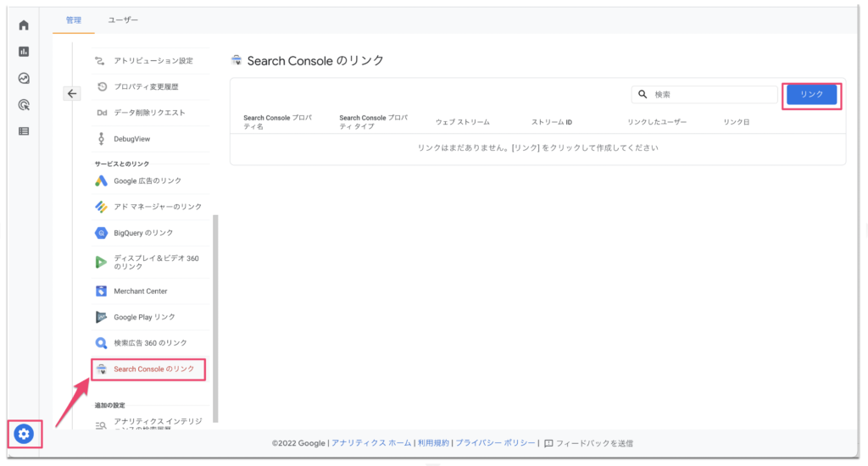Open the Reports bar chart icon
The height and width of the screenshot is (466, 868).
tap(24, 52)
